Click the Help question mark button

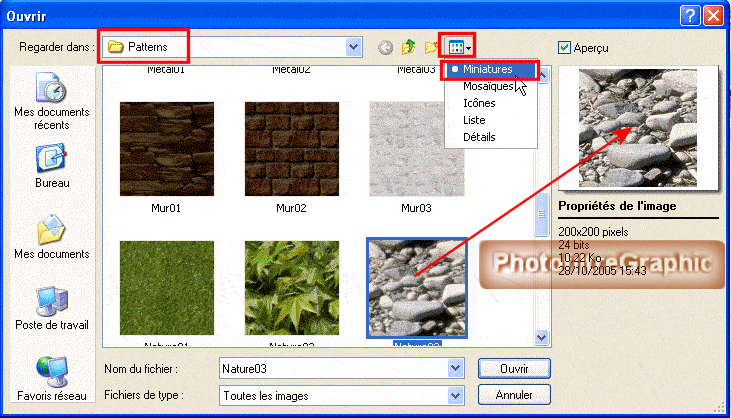pos(689,15)
